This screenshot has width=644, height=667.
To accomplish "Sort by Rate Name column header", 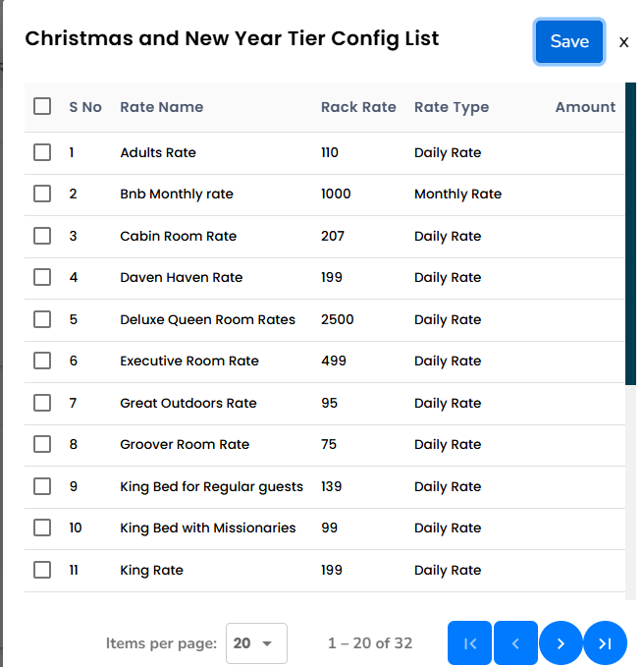I will click(x=162, y=107).
